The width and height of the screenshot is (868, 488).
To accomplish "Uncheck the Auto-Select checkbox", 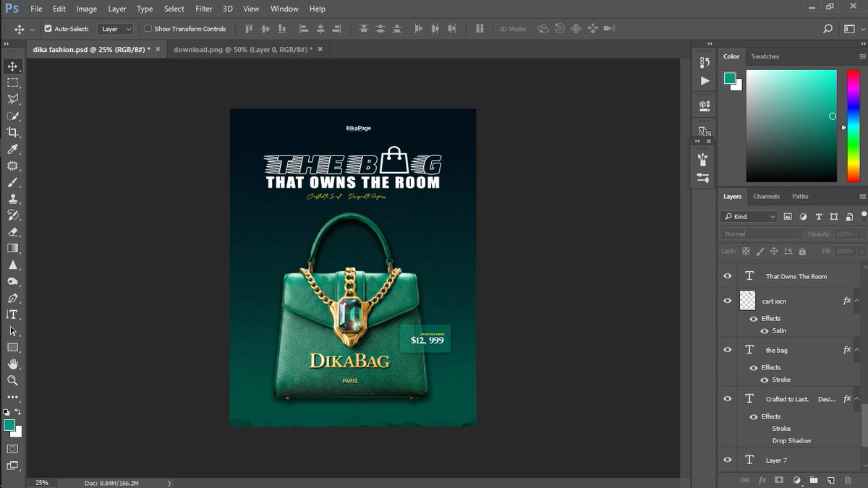I will point(48,29).
